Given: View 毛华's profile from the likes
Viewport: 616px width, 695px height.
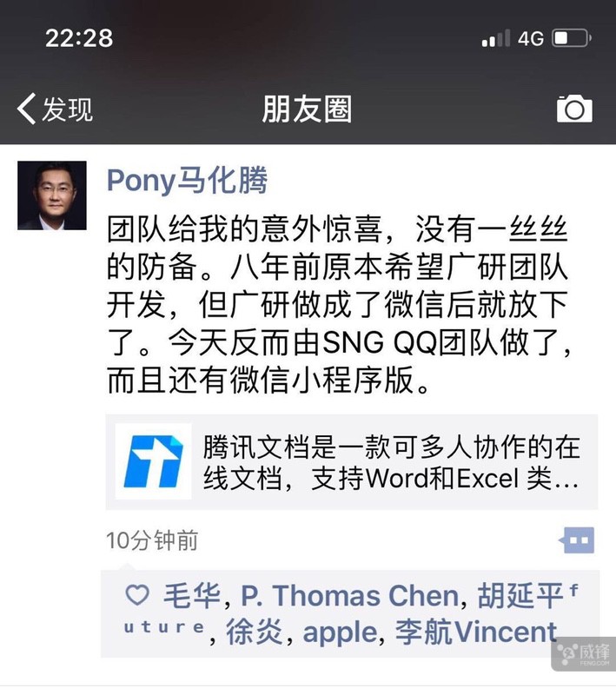Looking at the screenshot, I should tap(192, 595).
